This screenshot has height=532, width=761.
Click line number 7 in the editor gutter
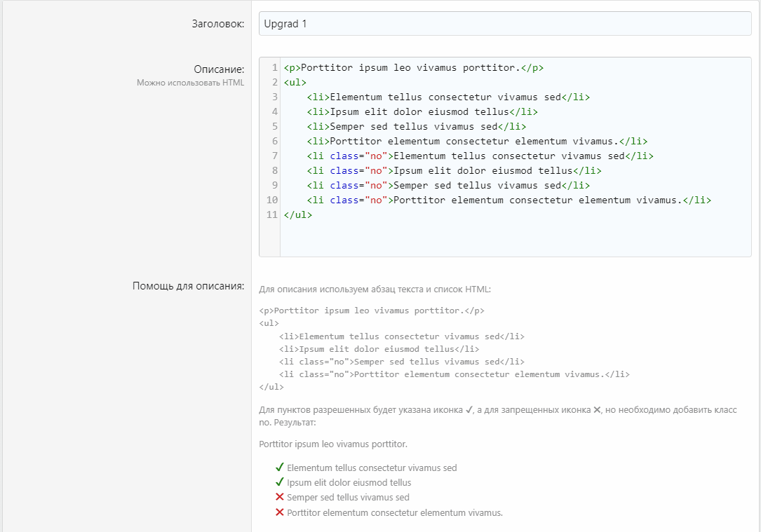point(275,156)
